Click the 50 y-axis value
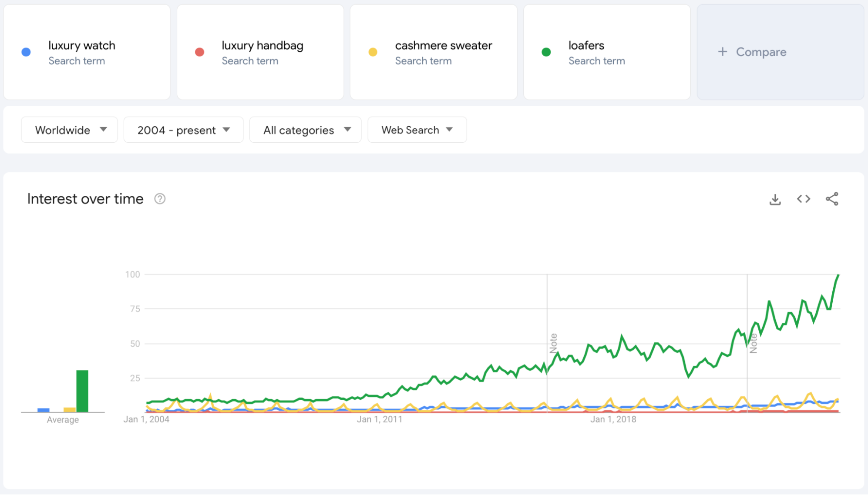 [135, 344]
